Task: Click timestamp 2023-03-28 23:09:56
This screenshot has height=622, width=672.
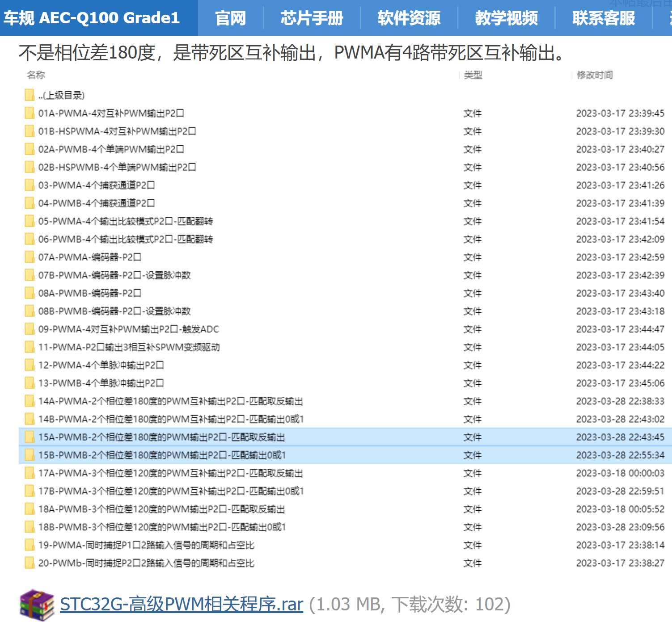Action: click(620, 527)
